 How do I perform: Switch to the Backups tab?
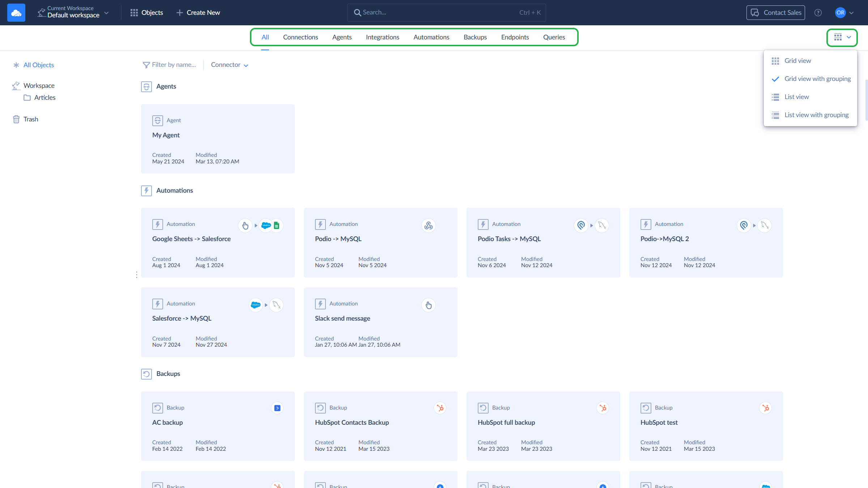click(x=475, y=37)
